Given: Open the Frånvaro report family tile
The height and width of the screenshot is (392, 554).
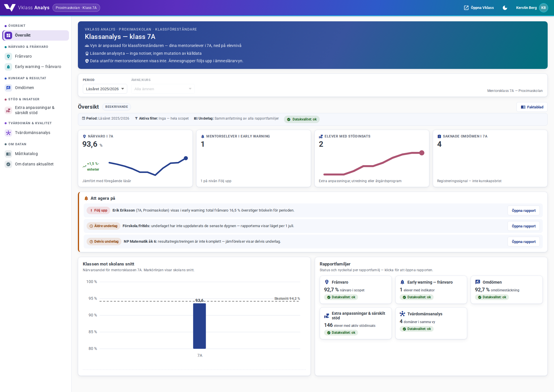Looking at the screenshot, I should pyautogui.click(x=355, y=290).
